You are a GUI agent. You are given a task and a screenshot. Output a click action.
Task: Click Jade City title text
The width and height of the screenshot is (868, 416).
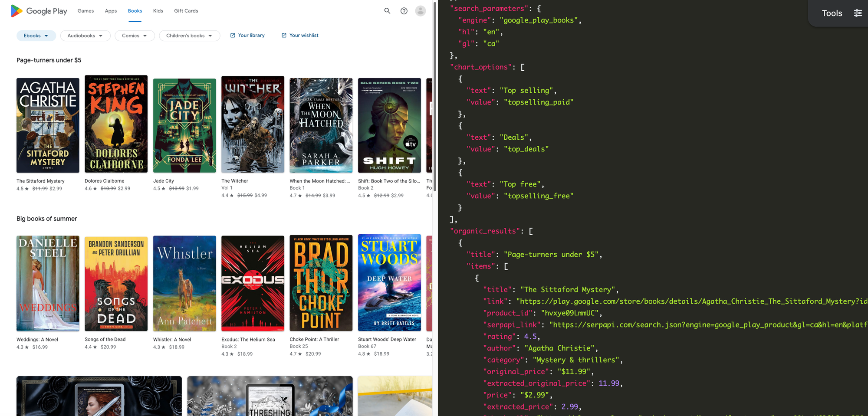coord(164,181)
